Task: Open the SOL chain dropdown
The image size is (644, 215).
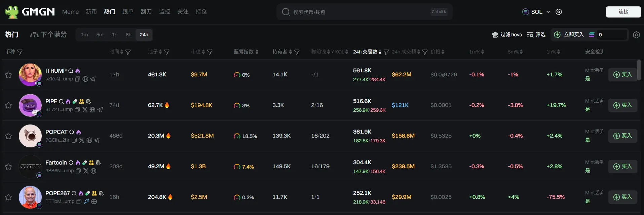Action: coord(536,12)
